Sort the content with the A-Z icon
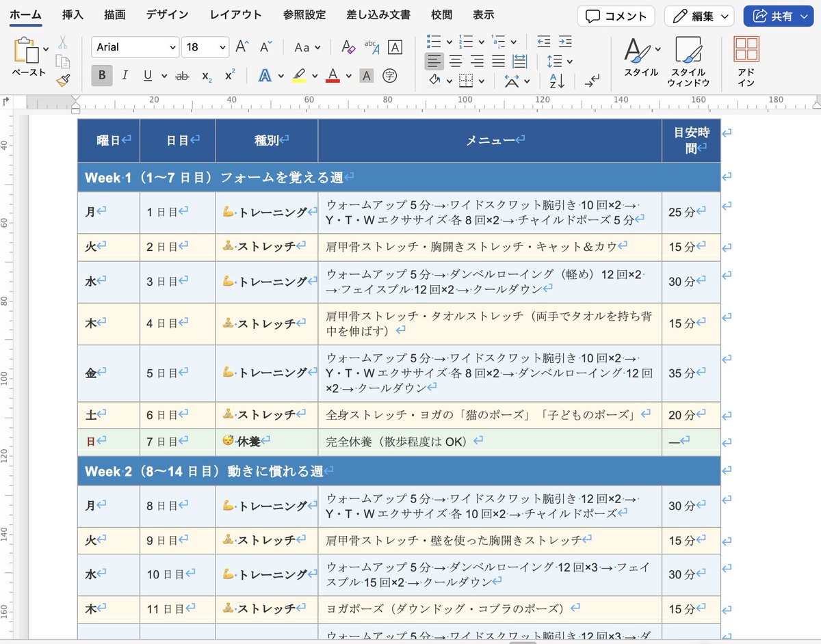The width and height of the screenshot is (821, 644). click(x=557, y=81)
